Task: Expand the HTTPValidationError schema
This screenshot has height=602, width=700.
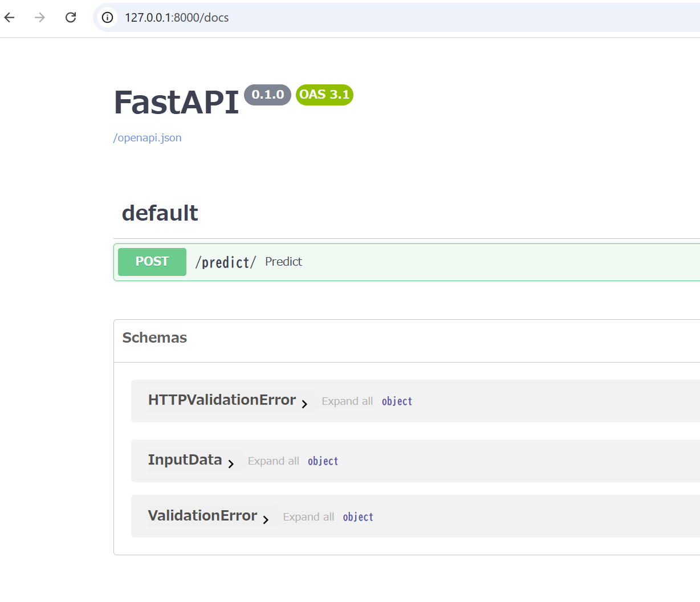Action: [306, 404]
